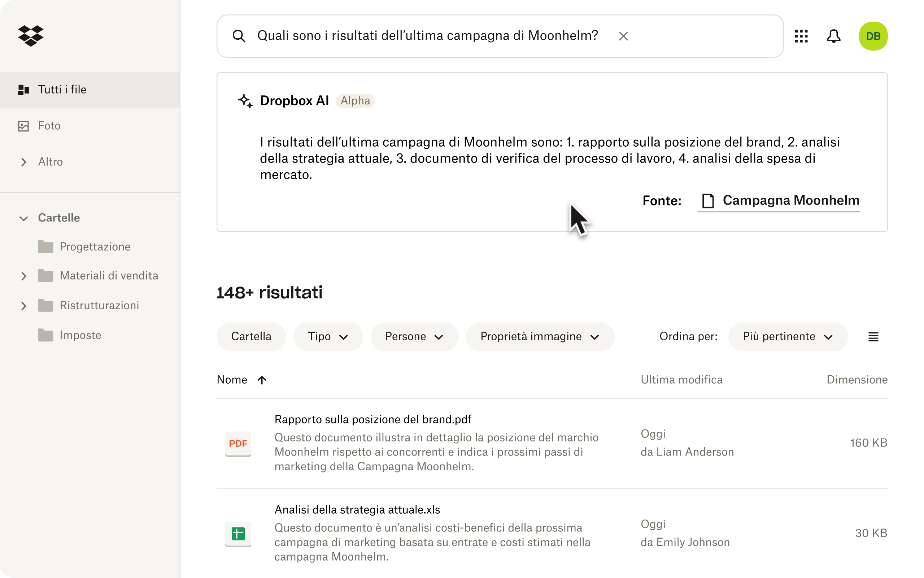Open the apps grid icon
This screenshot has height=578, width=924.
[x=801, y=36]
